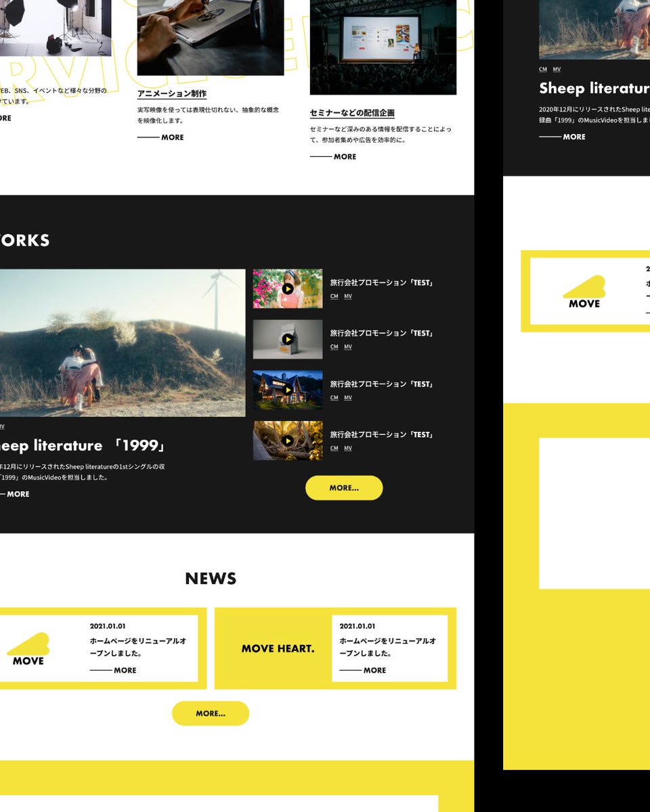The width and height of the screenshot is (650, 812).
Task: Click the MOVE logo in the first news card
Action: click(28, 649)
